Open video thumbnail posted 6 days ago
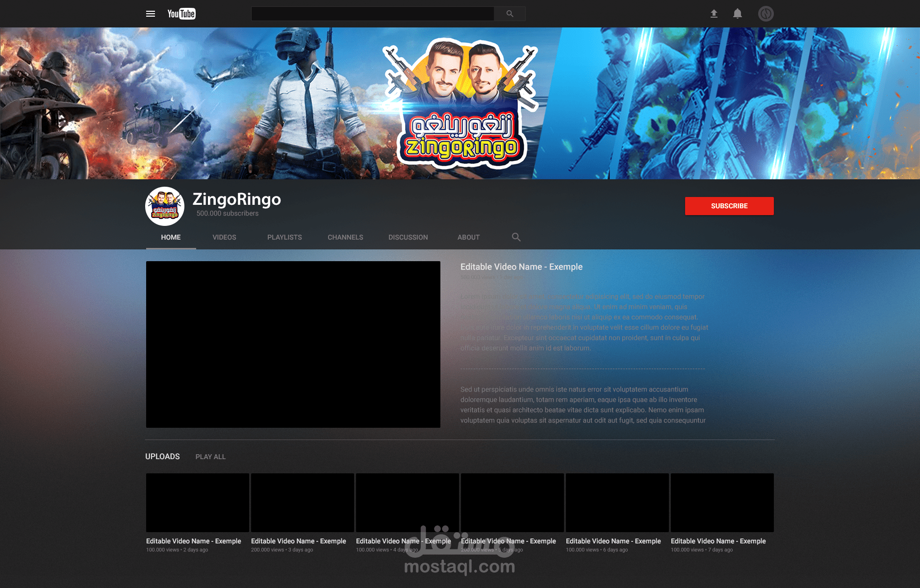The image size is (920, 588). 617,503
